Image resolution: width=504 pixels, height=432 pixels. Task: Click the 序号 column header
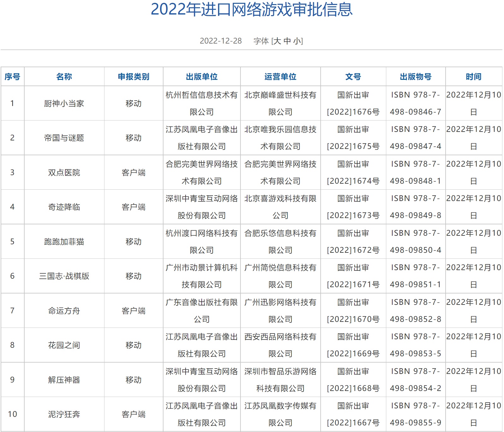point(12,77)
